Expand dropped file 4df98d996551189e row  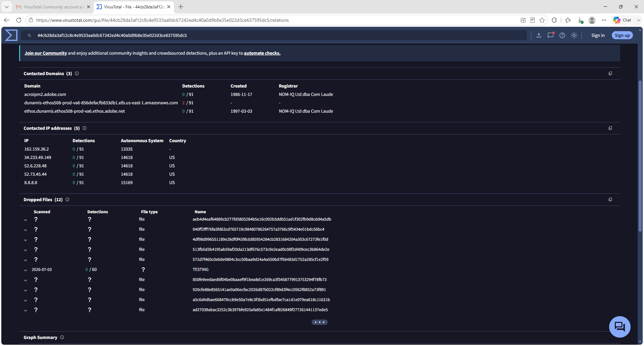[x=25, y=240]
